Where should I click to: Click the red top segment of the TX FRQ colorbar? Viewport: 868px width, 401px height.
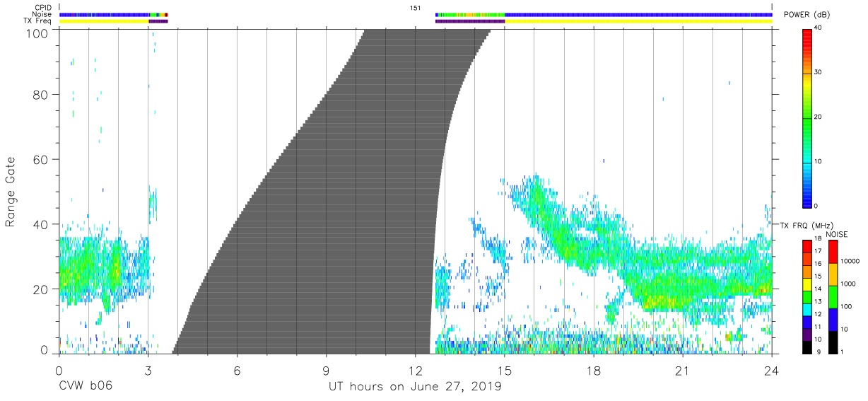click(807, 247)
